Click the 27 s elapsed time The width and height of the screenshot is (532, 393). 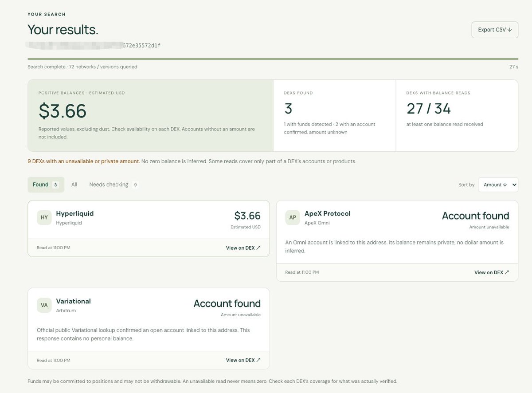514,67
